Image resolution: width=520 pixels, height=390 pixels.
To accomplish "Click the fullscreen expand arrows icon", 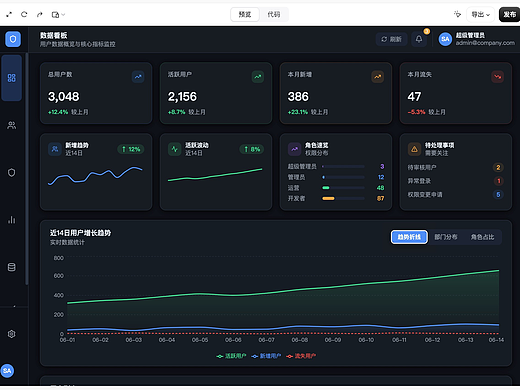I will pyautogui.click(x=9, y=14).
